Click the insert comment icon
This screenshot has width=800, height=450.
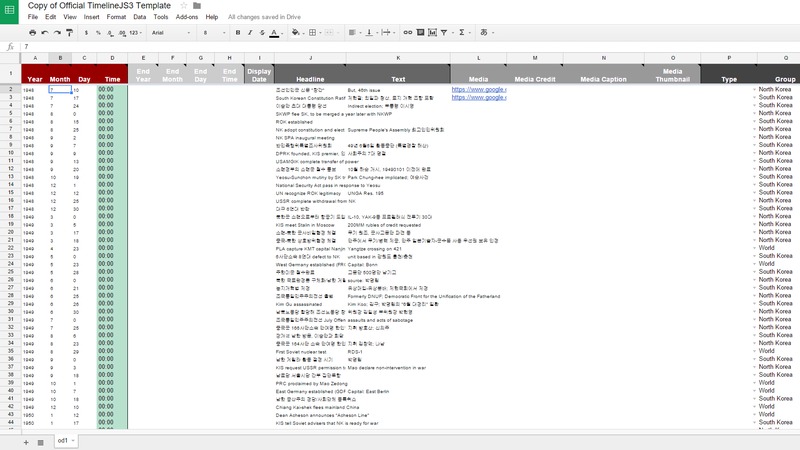click(420, 33)
